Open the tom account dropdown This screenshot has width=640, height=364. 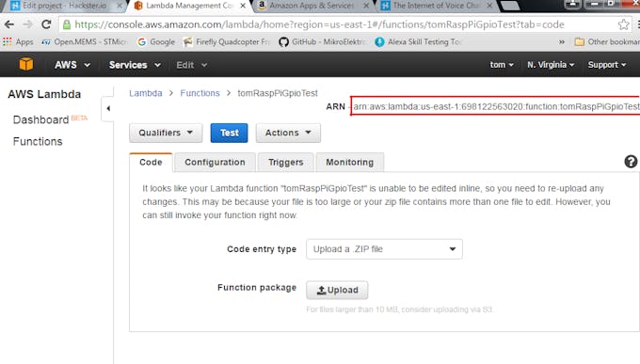click(x=502, y=65)
